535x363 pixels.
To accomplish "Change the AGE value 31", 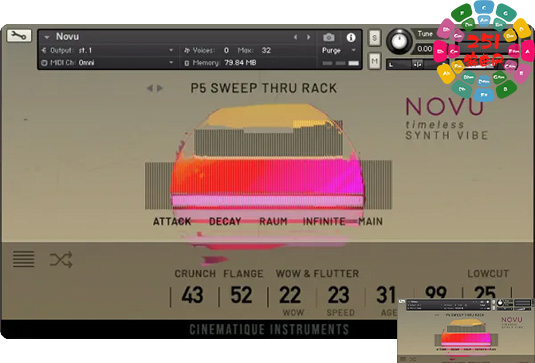I will click(x=386, y=294).
